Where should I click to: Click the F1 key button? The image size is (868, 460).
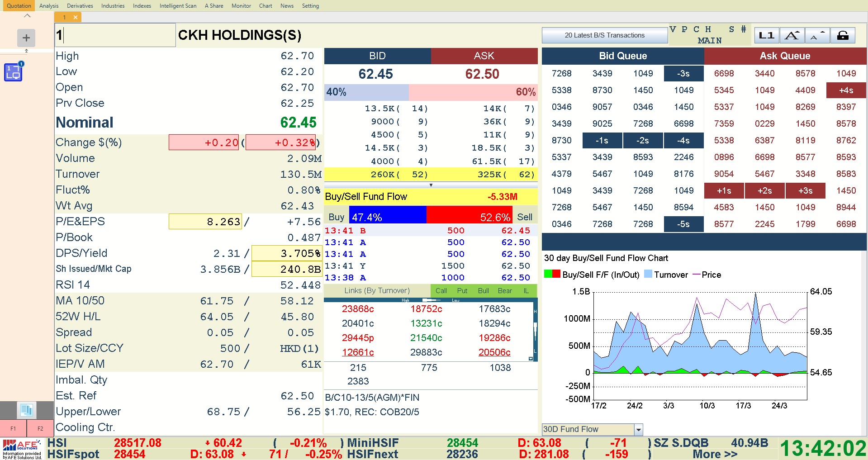coord(13,428)
